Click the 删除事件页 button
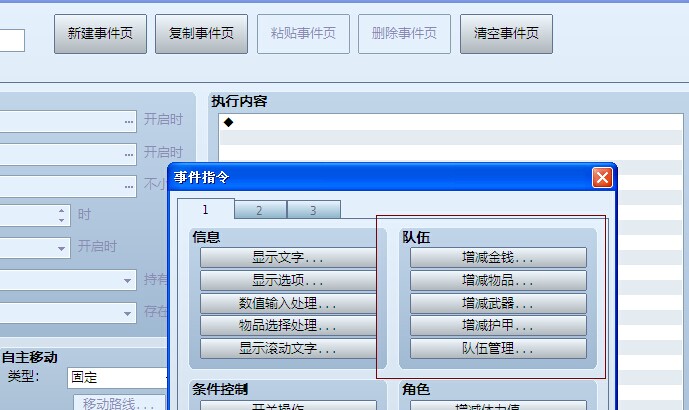 click(x=404, y=34)
